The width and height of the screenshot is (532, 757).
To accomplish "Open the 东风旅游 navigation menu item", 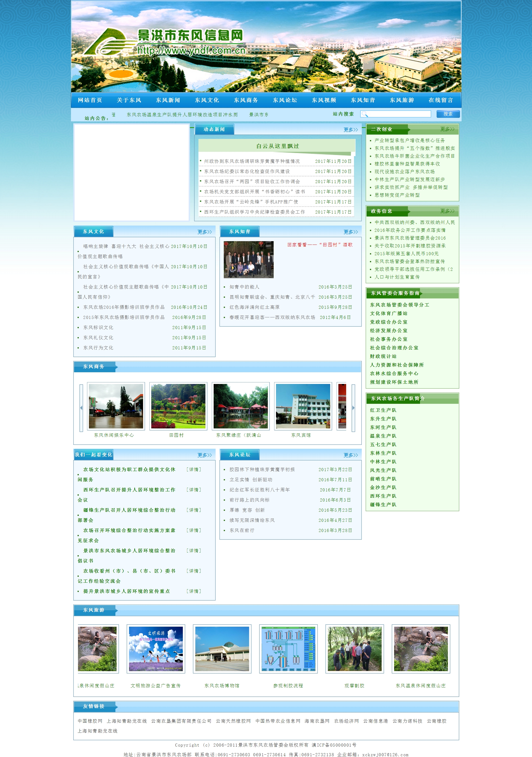I will pos(402,100).
